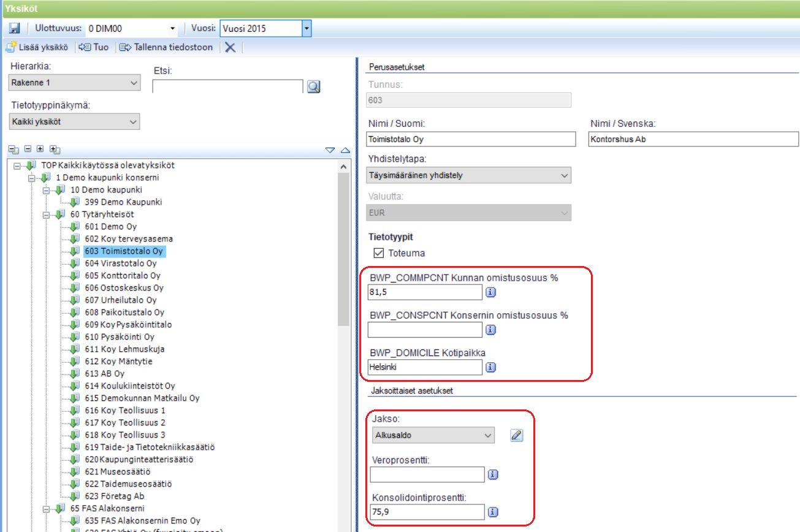Click the delete X icon in toolbar
Image resolution: width=800 pixels, height=532 pixels.
pos(230,47)
